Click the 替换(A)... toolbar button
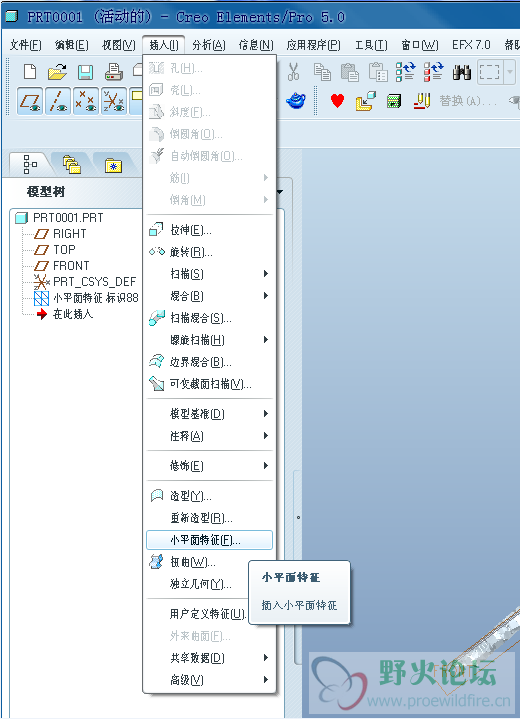 pyautogui.click(x=468, y=100)
